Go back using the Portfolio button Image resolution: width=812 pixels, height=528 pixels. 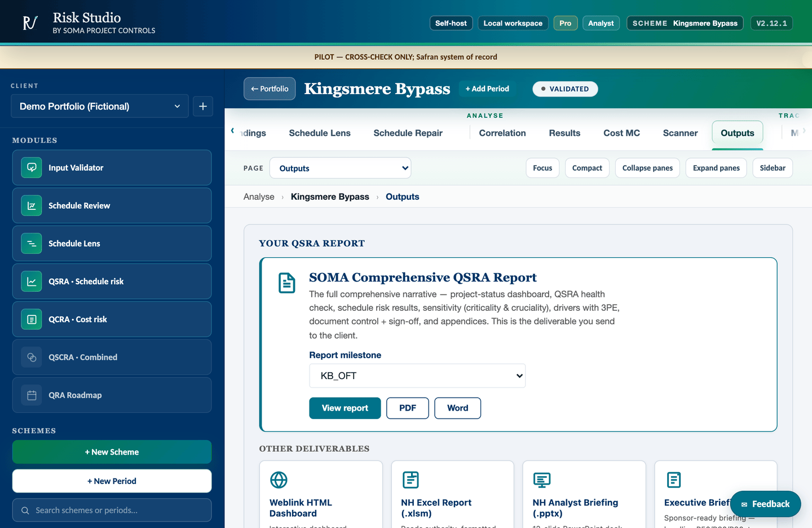point(270,89)
